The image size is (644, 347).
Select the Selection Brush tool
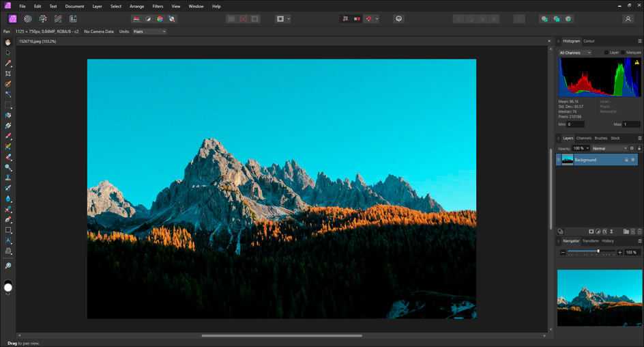8,84
